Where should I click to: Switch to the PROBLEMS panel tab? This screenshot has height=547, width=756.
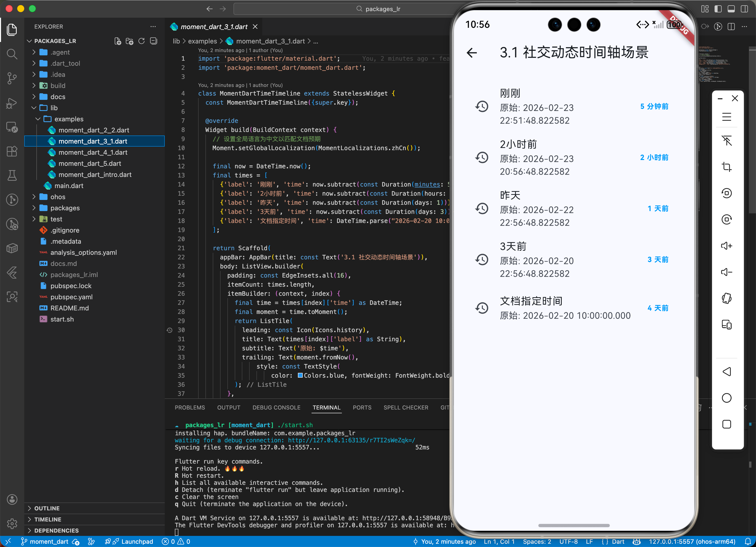(190, 407)
